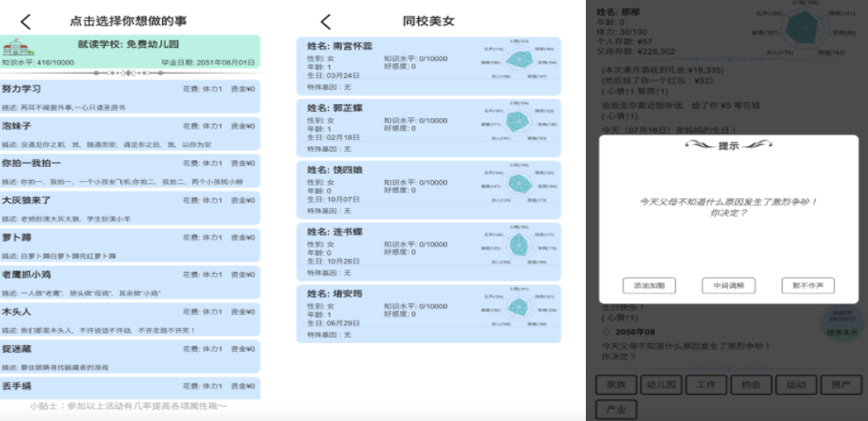Go back from the activity selection screen
The height and width of the screenshot is (421, 868).
pos(25,22)
